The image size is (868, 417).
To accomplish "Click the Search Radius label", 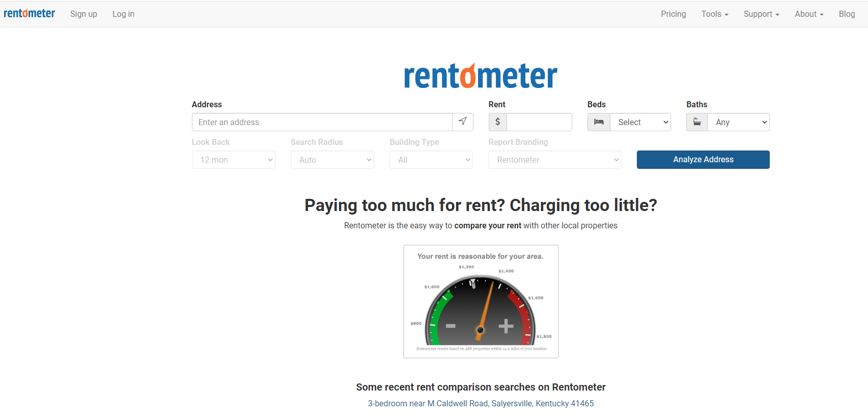I will click(317, 142).
